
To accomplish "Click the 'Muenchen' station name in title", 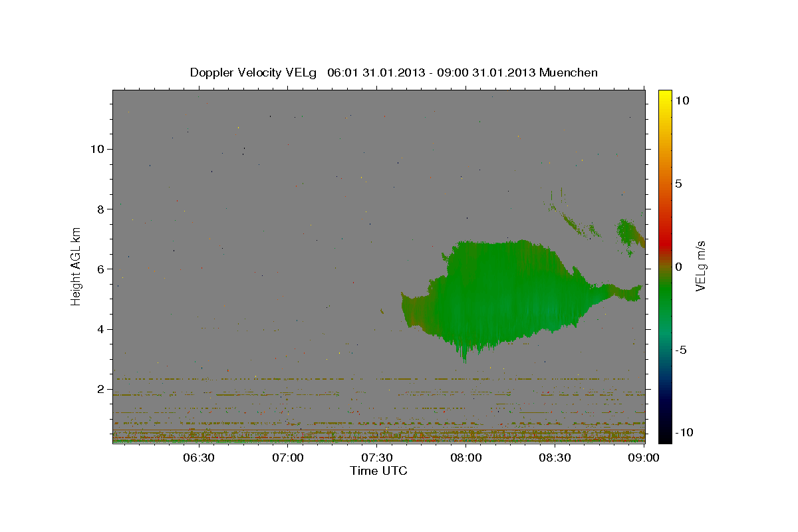I will click(569, 72).
